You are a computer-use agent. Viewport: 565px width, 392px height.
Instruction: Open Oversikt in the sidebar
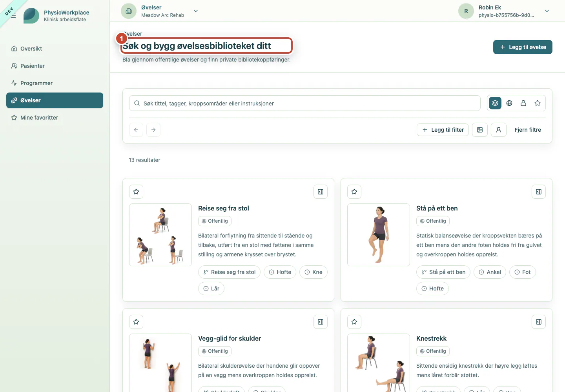(x=55, y=49)
